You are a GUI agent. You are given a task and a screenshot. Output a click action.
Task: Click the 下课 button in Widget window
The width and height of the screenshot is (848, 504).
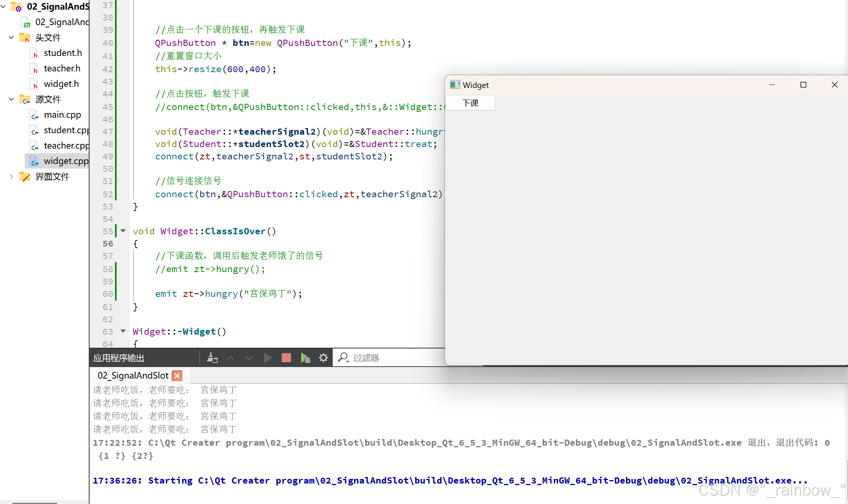pyautogui.click(x=470, y=103)
